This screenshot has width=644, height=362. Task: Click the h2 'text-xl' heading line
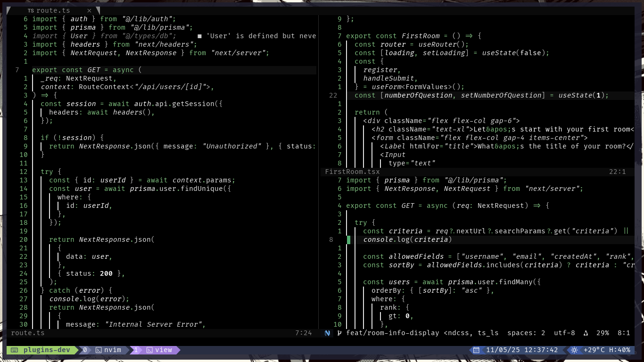(x=502, y=129)
